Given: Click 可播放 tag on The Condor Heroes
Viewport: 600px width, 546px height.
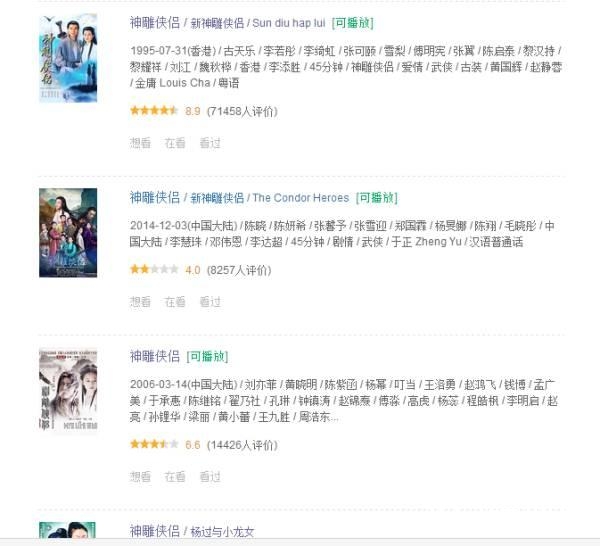Looking at the screenshot, I should coord(377,198).
